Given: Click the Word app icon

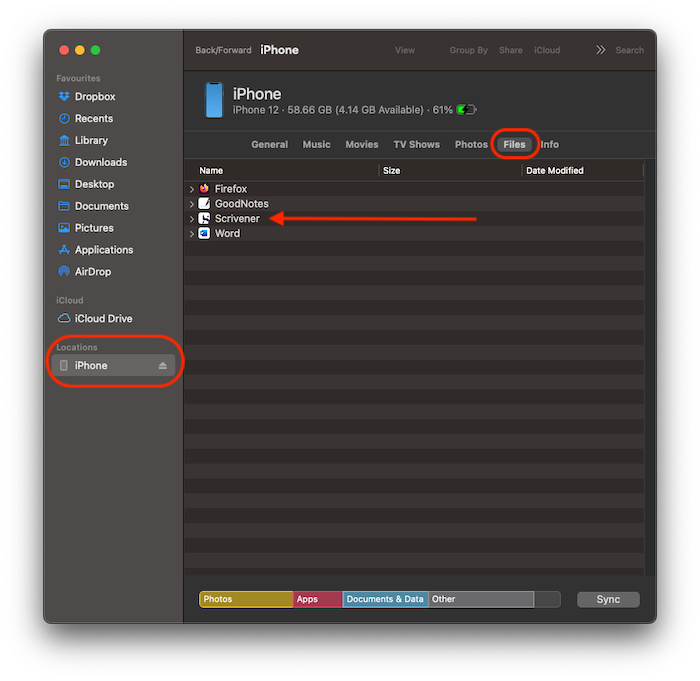Looking at the screenshot, I should coord(204,233).
